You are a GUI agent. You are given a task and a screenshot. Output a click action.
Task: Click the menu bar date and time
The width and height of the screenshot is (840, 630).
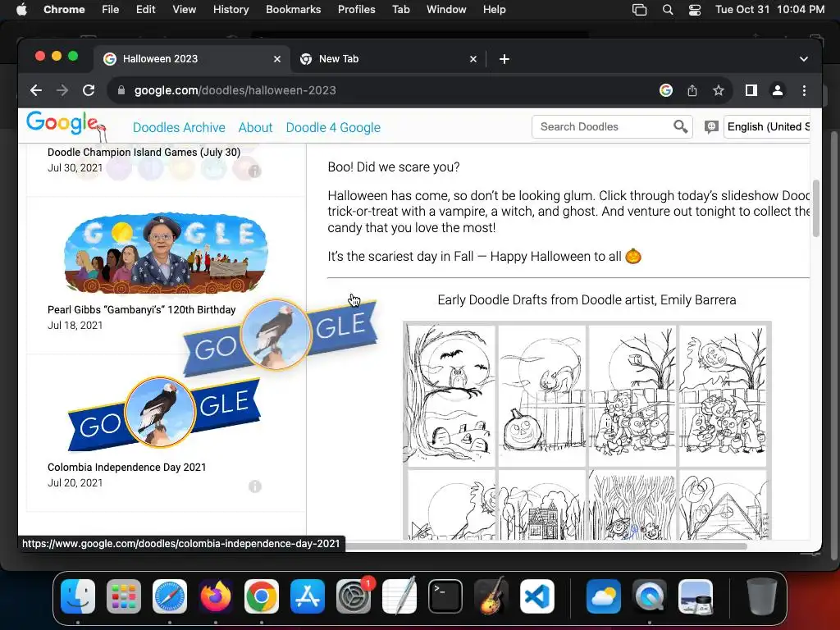(x=769, y=10)
